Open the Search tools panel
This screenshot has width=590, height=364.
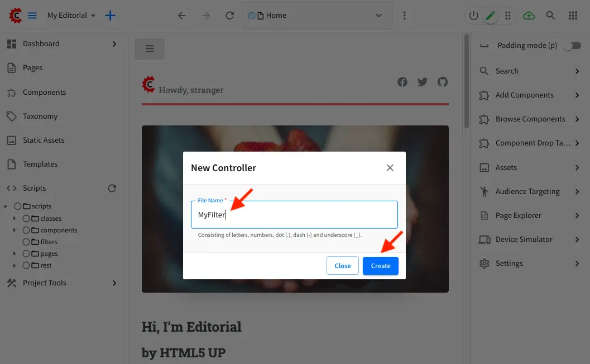[x=530, y=71]
